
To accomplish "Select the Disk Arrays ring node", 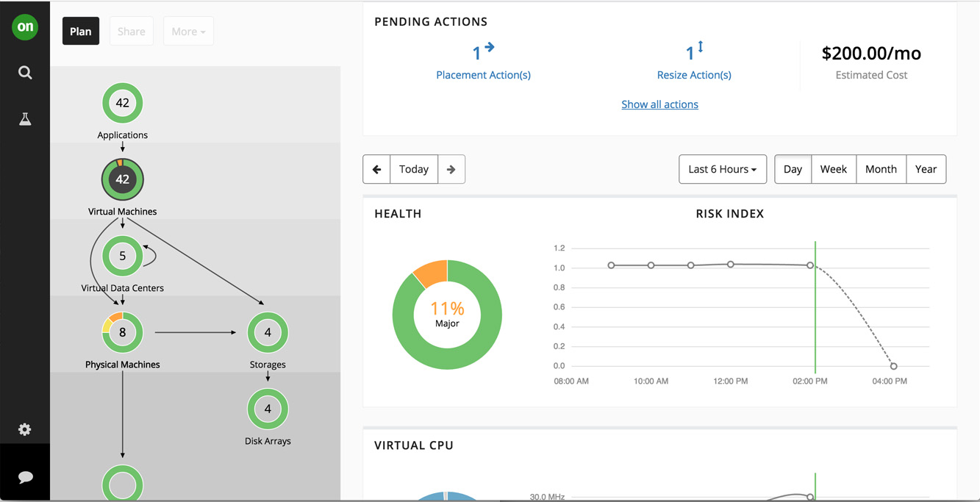I will click(268, 409).
